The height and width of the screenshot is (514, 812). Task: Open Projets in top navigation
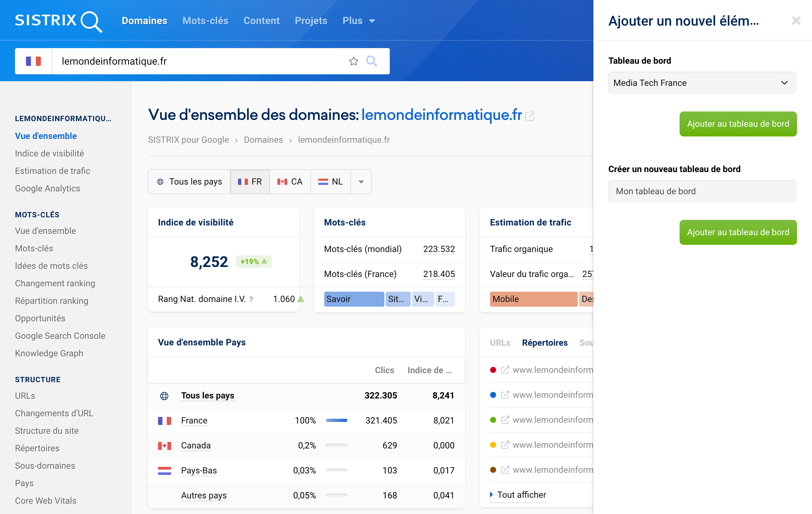pyautogui.click(x=311, y=21)
